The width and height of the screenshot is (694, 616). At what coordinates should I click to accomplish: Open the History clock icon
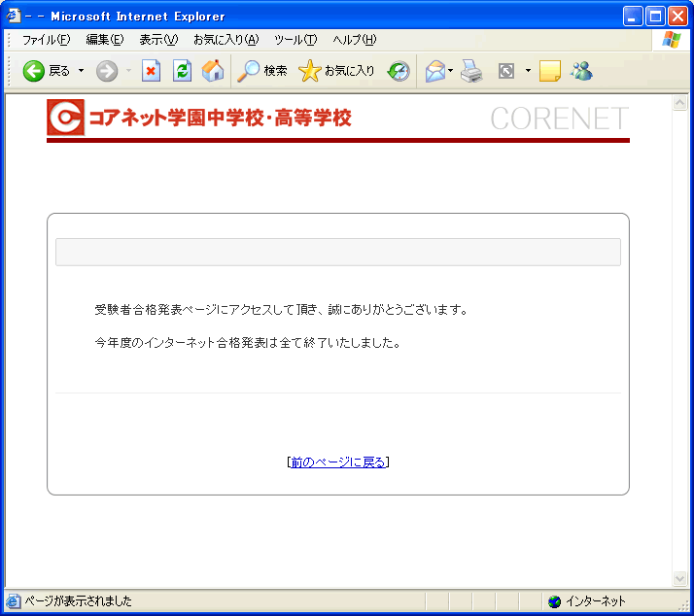pyautogui.click(x=399, y=71)
